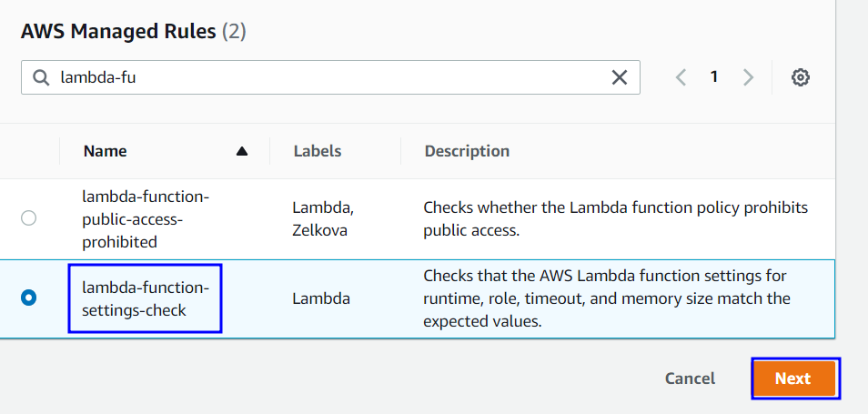Select lambda-function-public-access-prohibited radio button
Screen dimensions: 868x414
29,218
